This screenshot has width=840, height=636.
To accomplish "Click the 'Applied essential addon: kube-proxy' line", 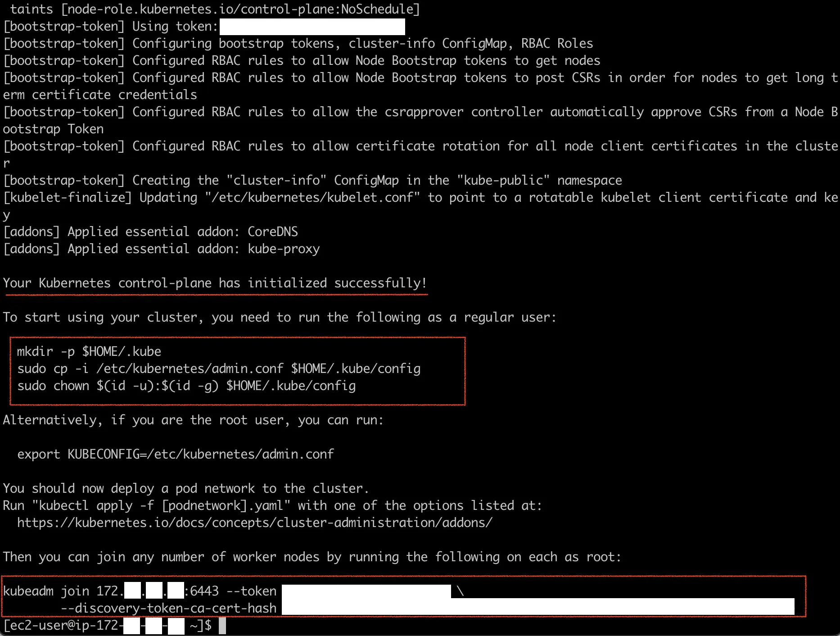I will pos(161,249).
